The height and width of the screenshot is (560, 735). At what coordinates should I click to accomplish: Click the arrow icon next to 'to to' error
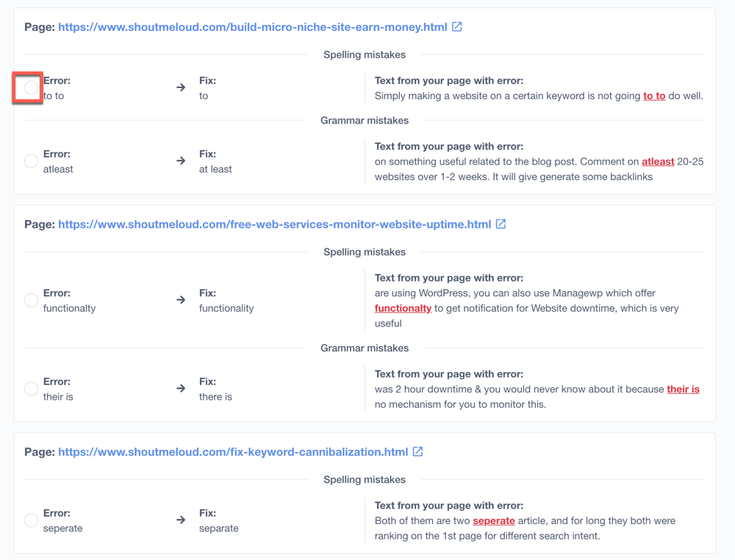181,88
